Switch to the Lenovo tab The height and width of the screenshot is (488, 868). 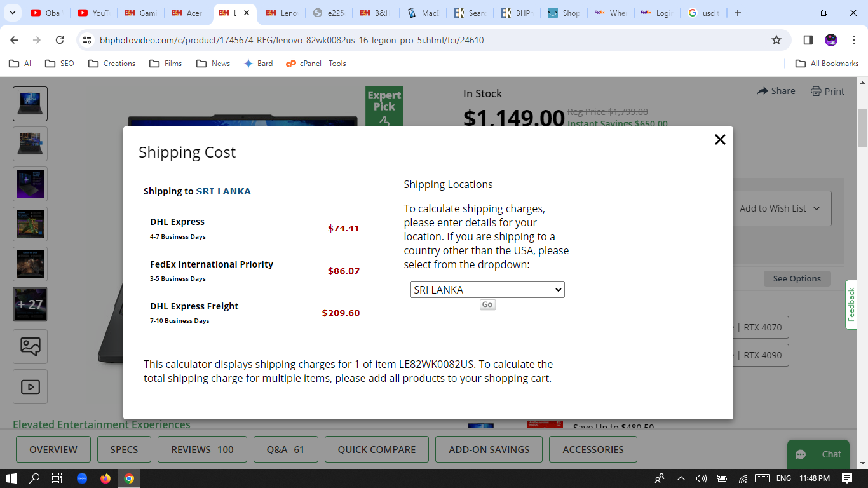pyautogui.click(x=281, y=13)
